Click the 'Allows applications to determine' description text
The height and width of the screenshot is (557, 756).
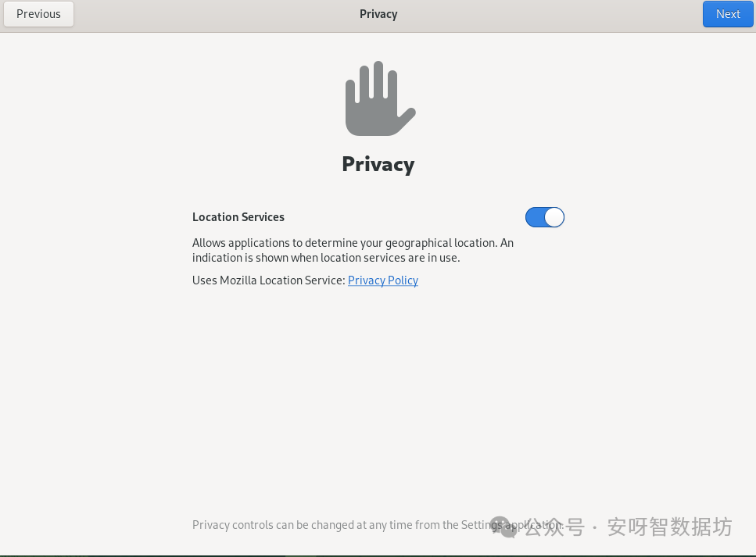point(353,243)
